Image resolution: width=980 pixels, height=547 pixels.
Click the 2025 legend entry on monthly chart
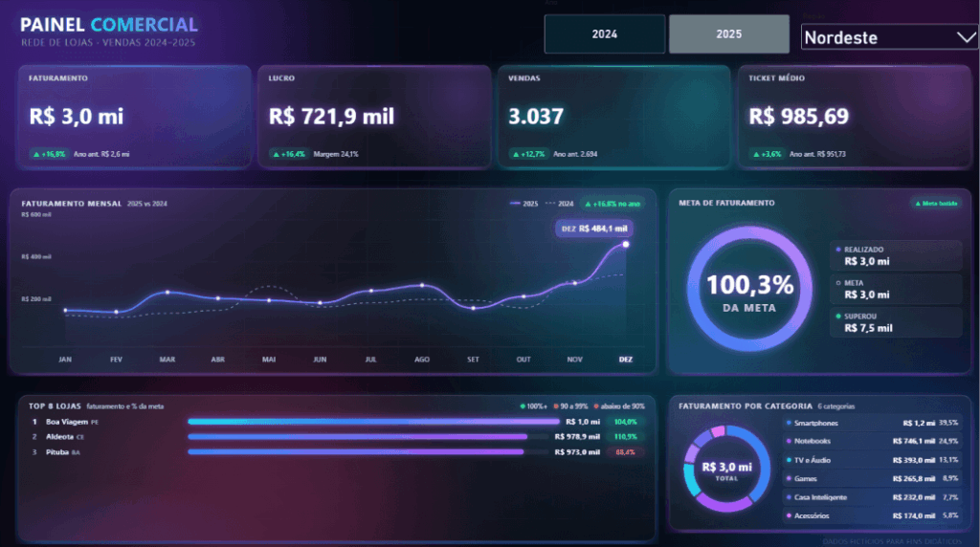[x=523, y=204]
